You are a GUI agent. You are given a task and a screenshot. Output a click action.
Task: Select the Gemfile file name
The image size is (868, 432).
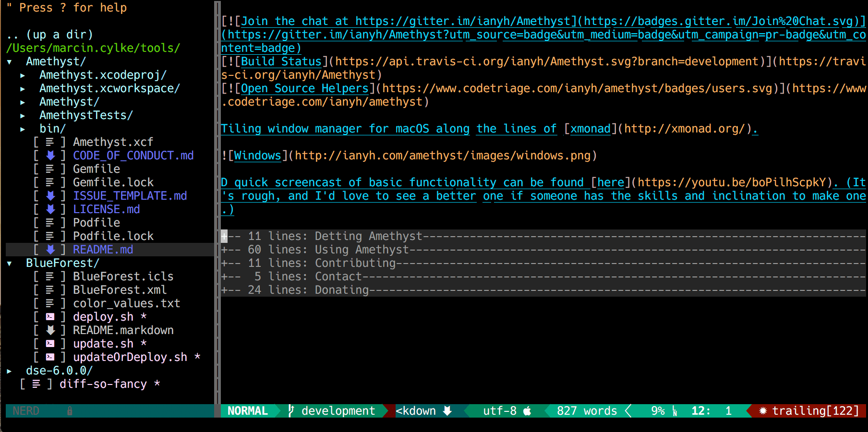(96, 169)
